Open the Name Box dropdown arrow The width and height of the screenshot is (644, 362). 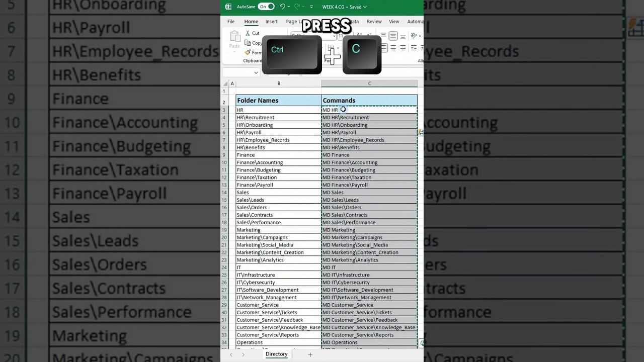[x=256, y=72]
